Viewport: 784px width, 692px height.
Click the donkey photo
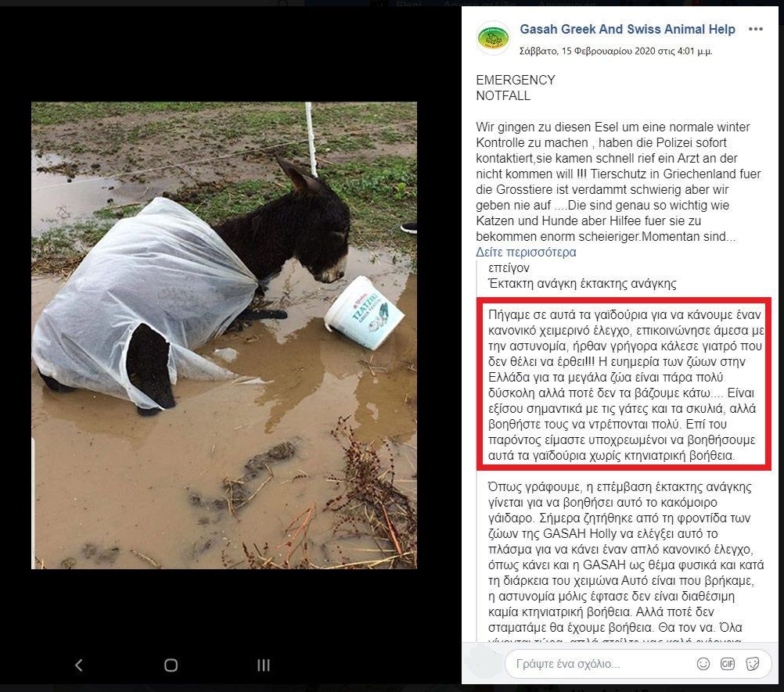click(x=224, y=335)
